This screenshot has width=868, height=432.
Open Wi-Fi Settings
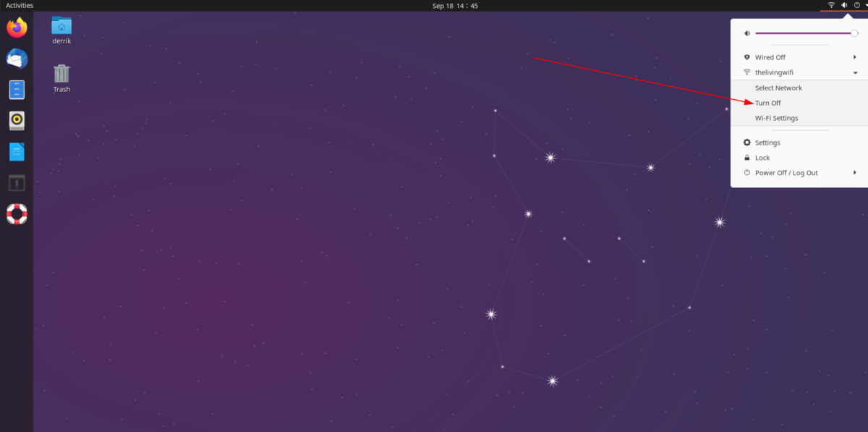776,118
